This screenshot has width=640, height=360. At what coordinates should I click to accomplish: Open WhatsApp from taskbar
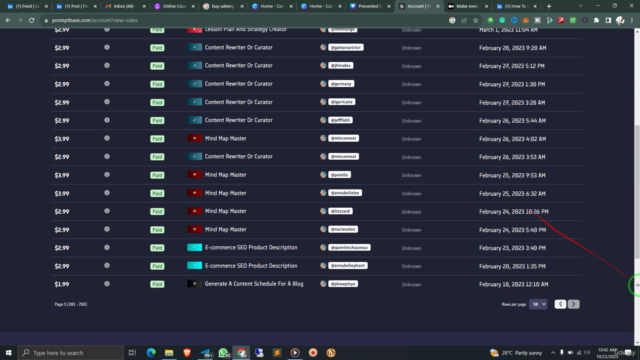(x=223, y=353)
